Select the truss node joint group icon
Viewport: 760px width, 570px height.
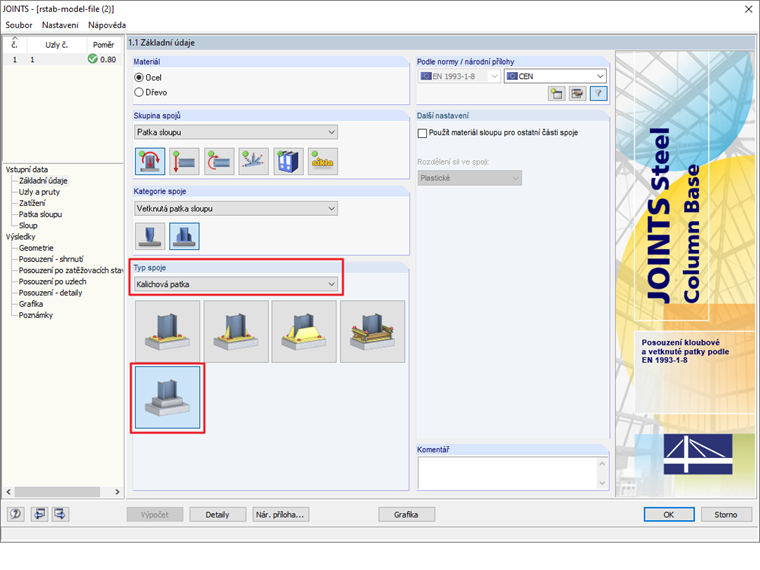coord(253,161)
